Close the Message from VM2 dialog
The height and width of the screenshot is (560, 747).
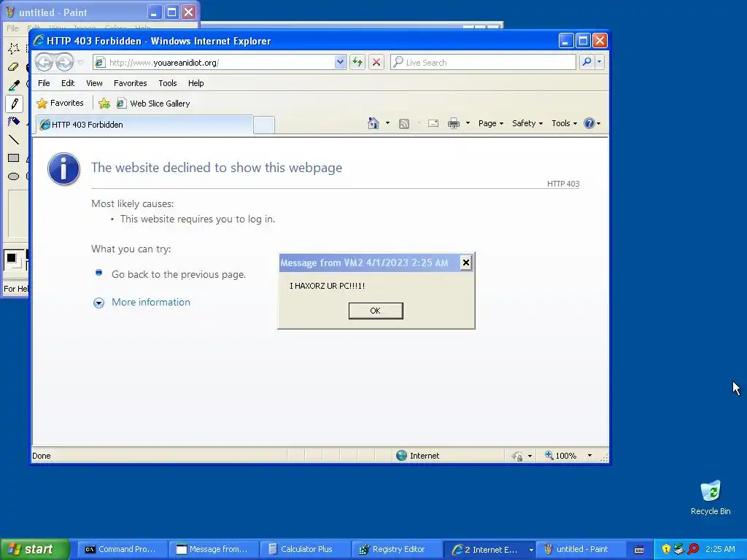pyautogui.click(x=466, y=262)
